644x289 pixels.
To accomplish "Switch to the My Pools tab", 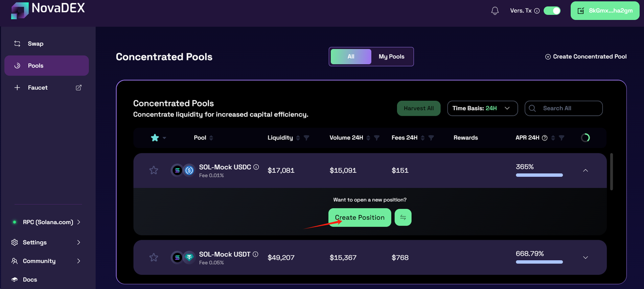I will click(x=391, y=56).
